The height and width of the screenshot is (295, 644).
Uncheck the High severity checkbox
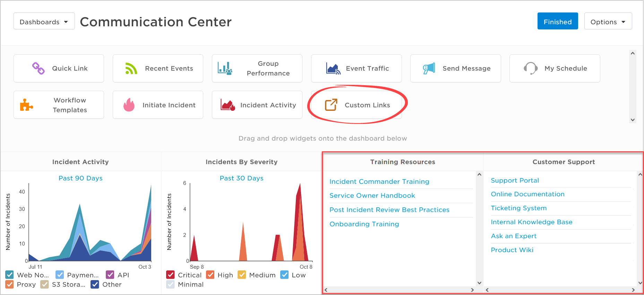[x=210, y=275]
